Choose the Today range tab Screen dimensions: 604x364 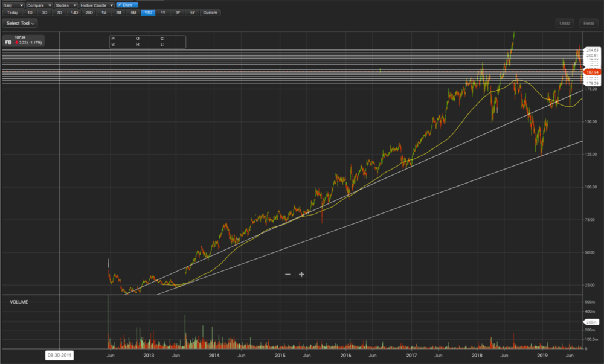[13, 13]
